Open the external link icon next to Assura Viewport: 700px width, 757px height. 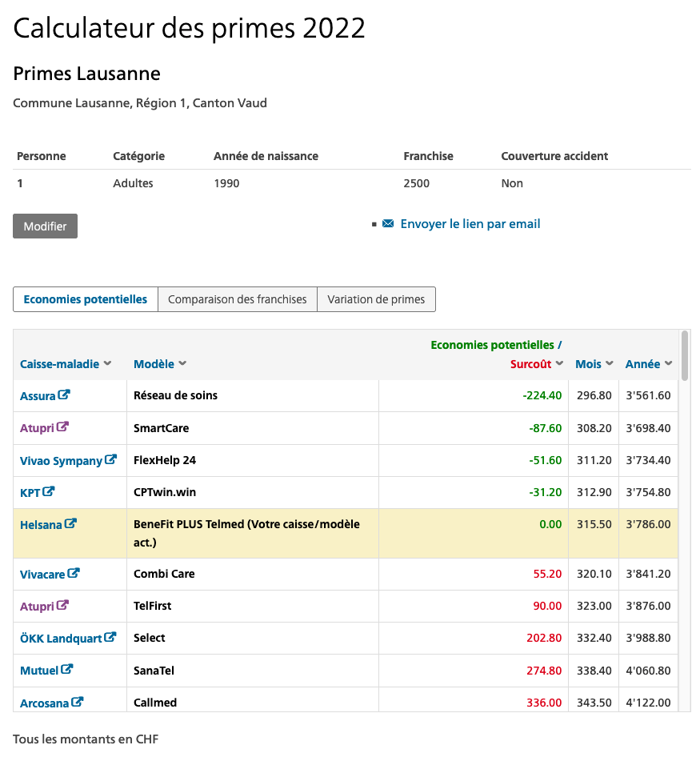point(64,395)
